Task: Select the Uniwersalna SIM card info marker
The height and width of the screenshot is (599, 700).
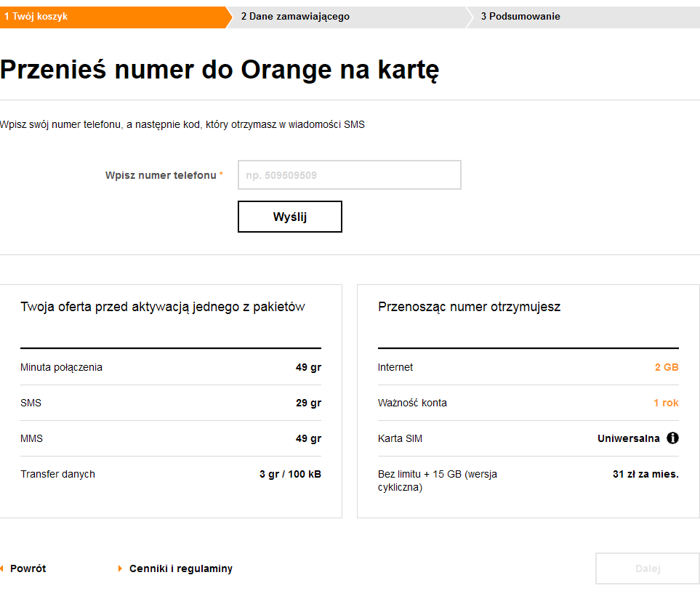Action: pos(672,438)
